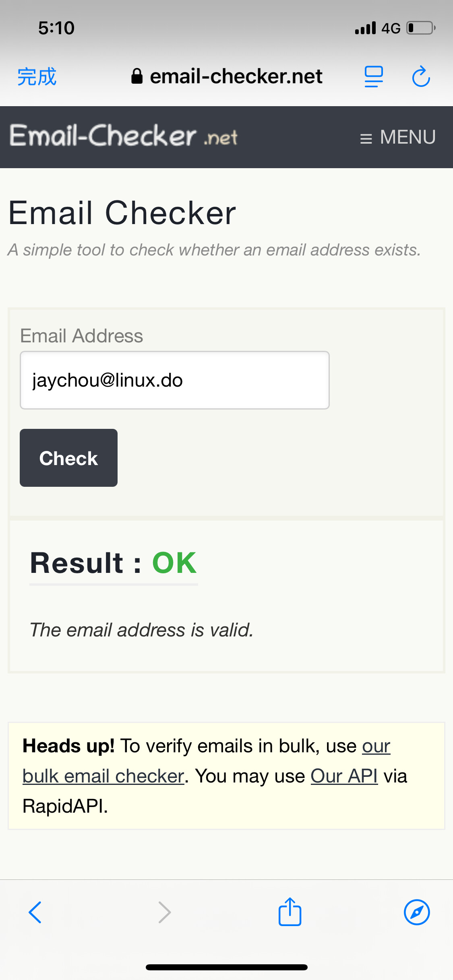Go forward with the right arrow
The width and height of the screenshot is (453, 980).
165,912
